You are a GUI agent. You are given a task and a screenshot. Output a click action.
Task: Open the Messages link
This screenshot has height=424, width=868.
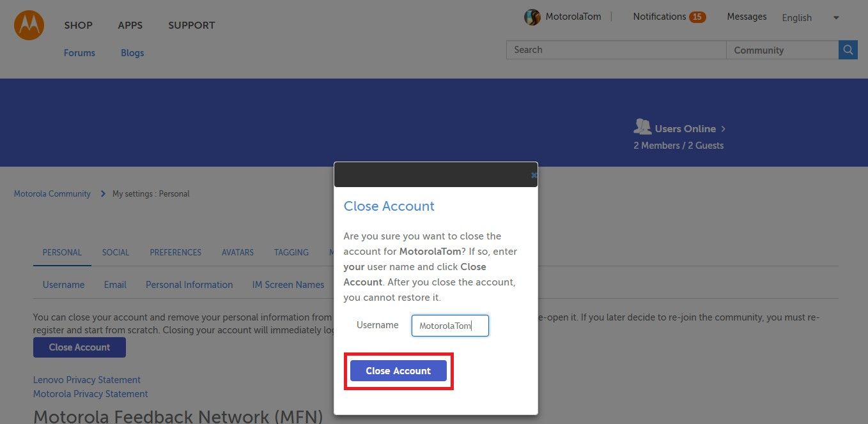tap(747, 17)
